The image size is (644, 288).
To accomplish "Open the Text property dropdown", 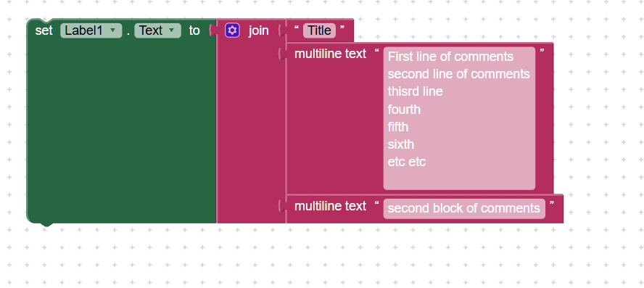I will tap(157, 30).
